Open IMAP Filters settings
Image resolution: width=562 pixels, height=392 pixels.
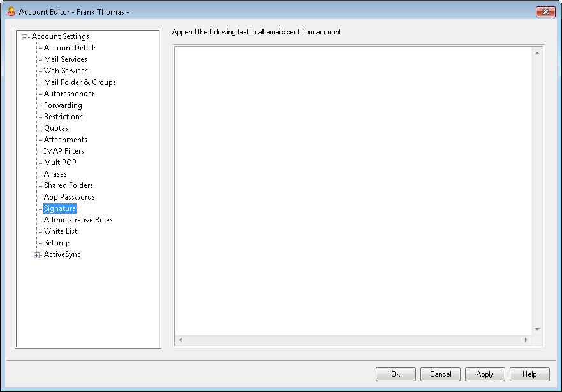tap(64, 151)
